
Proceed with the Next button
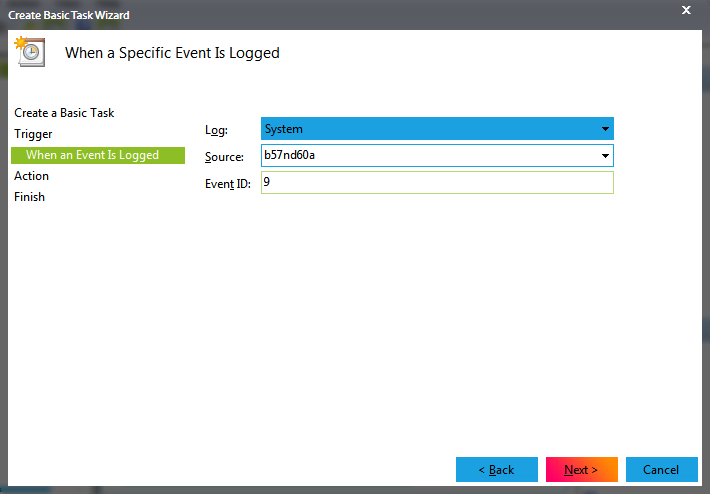(581, 470)
